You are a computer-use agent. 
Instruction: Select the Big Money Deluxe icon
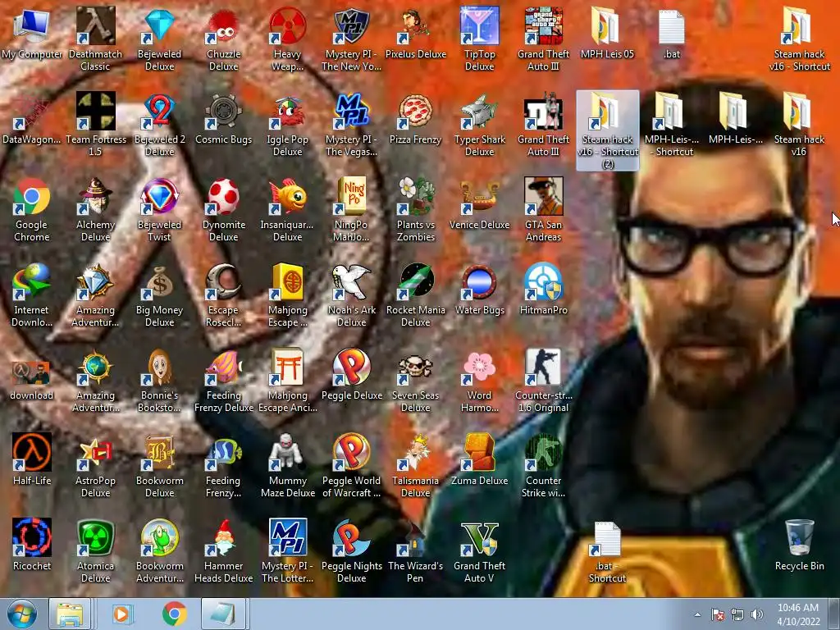click(160, 281)
